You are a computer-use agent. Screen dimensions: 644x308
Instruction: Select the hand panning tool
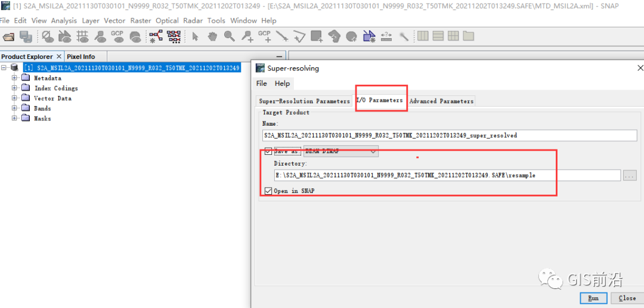click(x=212, y=36)
